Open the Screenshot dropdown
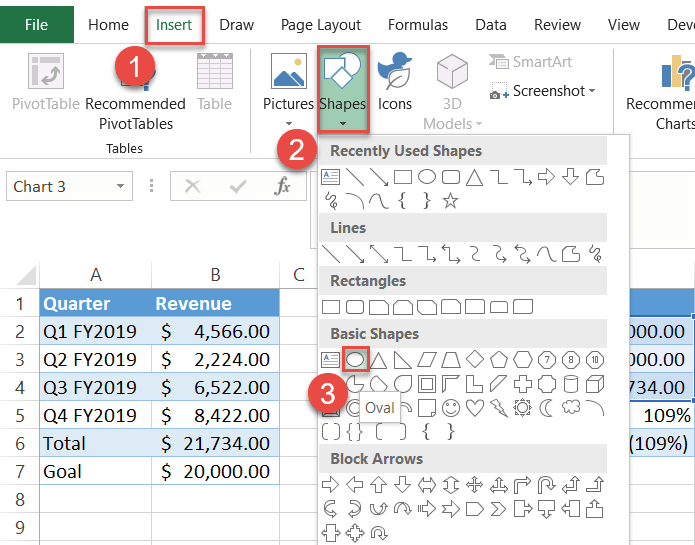This screenshot has height=545, width=695. (x=592, y=91)
